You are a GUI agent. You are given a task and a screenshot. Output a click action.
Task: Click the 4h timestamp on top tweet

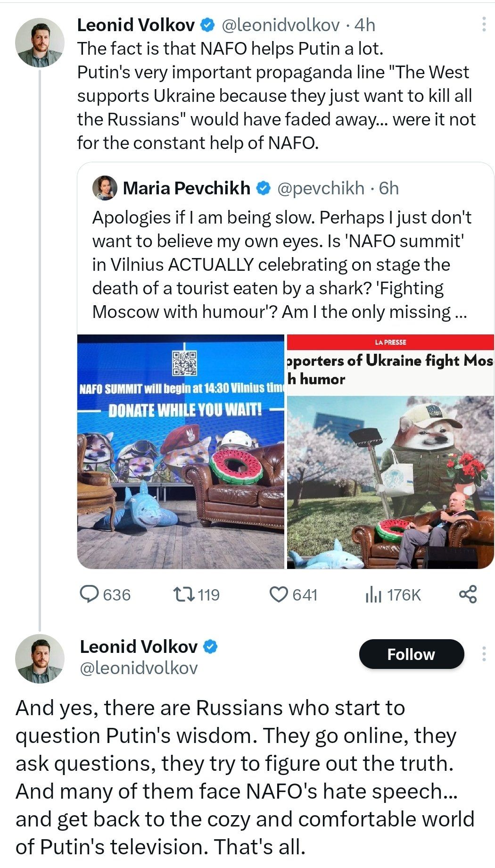coord(365,25)
